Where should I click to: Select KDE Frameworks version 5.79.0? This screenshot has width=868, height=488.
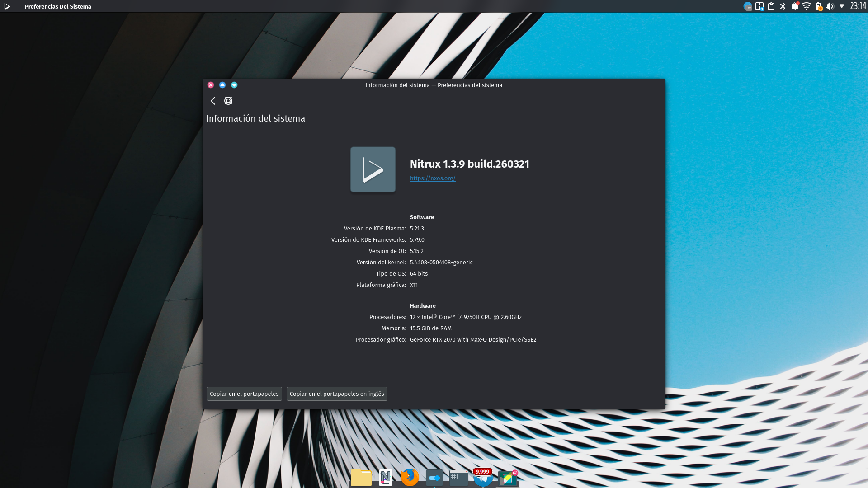[417, 240]
